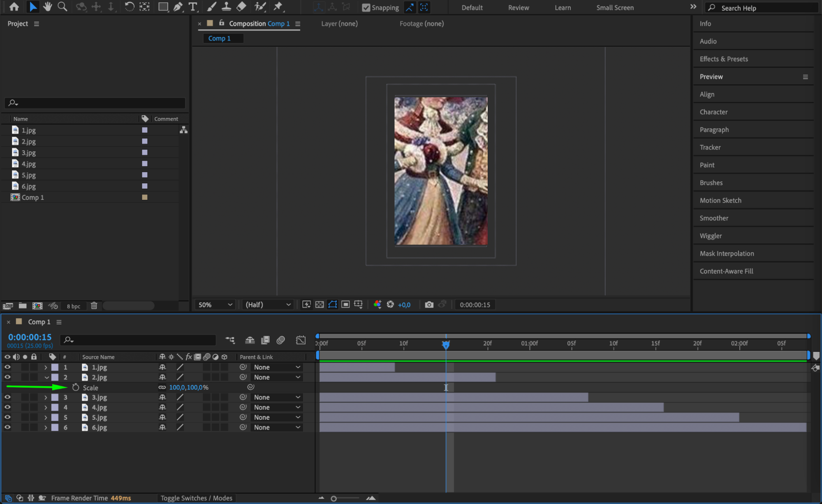The height and width of the screenshot is (504, 822).
Task: Open the Half resolution dropdown
Action: [268, 305]
